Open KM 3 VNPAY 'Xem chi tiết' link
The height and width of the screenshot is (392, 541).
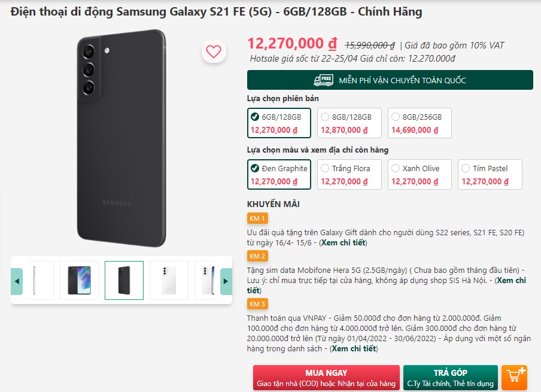[354, 348]
